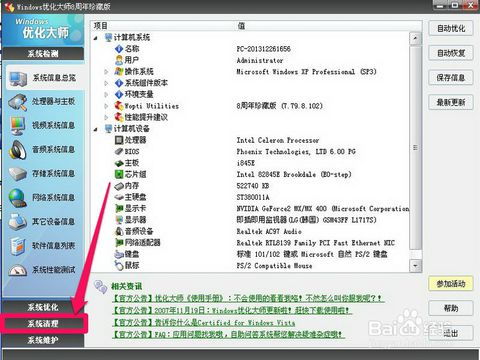Image resolution: width=480 pixels, height=360 pixels.
Task: Click the 保存信息 button
Action: coord(451,78)
